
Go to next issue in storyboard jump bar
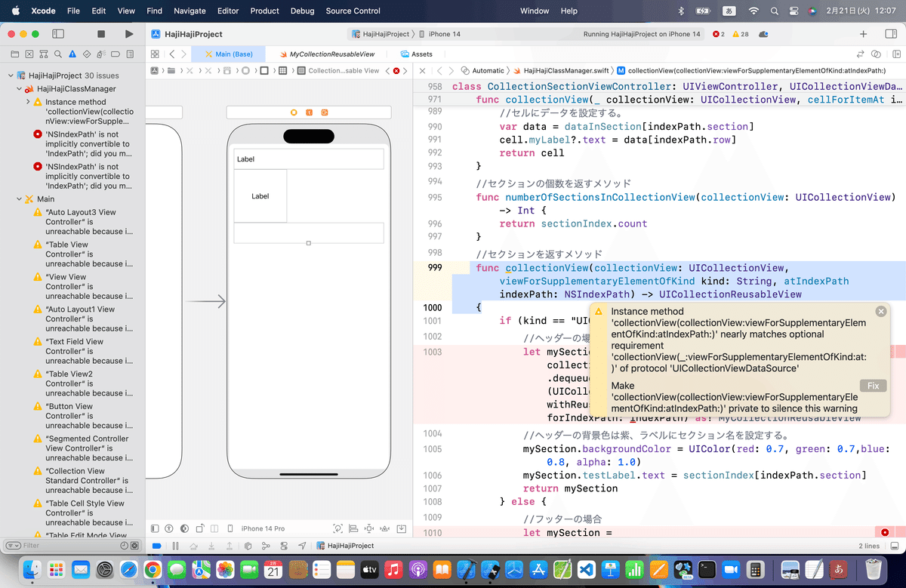click(x=406, y=70)
